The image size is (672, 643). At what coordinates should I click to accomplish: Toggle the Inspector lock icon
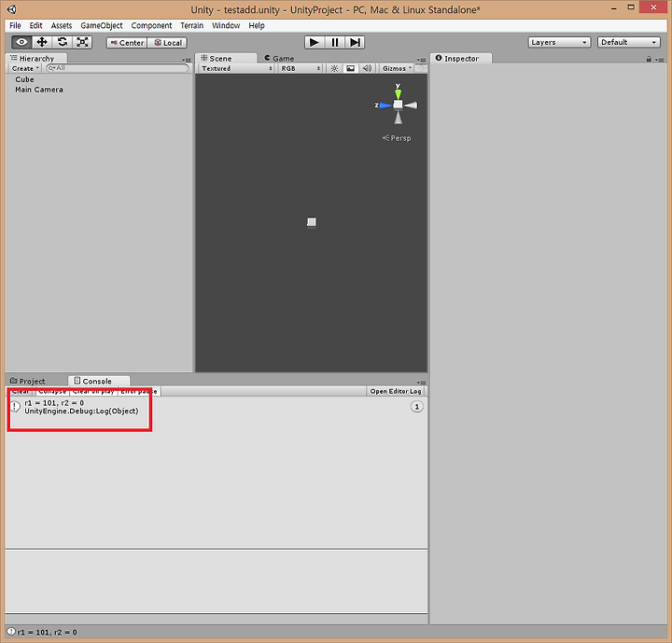pos(649,59)
